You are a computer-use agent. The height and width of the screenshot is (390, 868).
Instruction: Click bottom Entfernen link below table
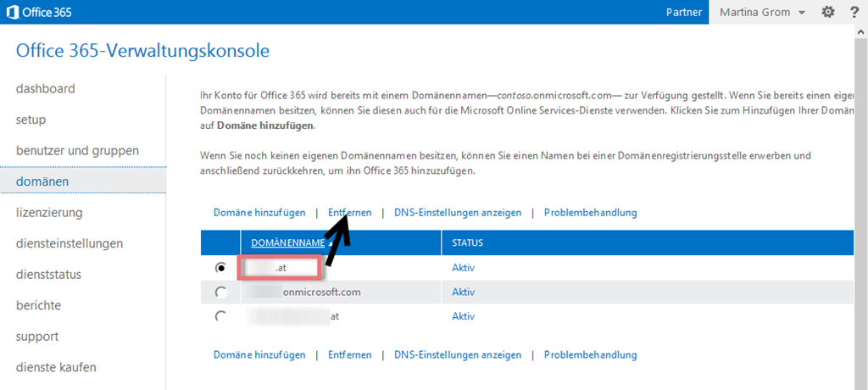pyautogui.click(x=350, y=354)
